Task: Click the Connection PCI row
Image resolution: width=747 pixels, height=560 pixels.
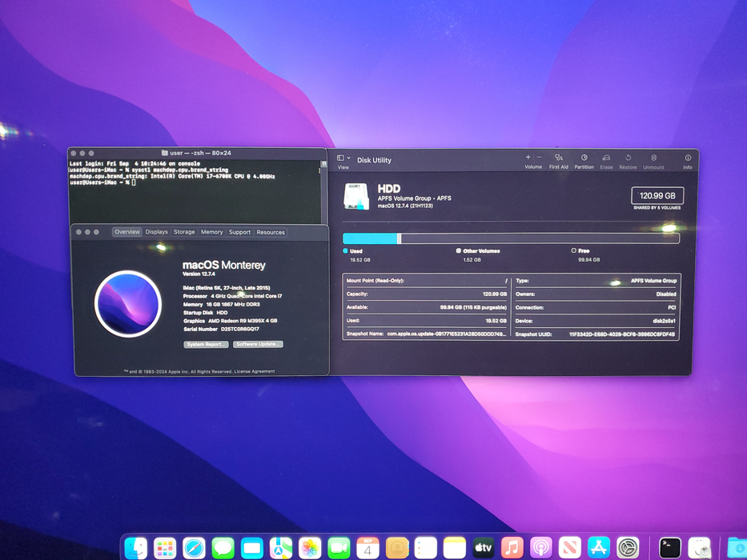Action: [596, 307]
